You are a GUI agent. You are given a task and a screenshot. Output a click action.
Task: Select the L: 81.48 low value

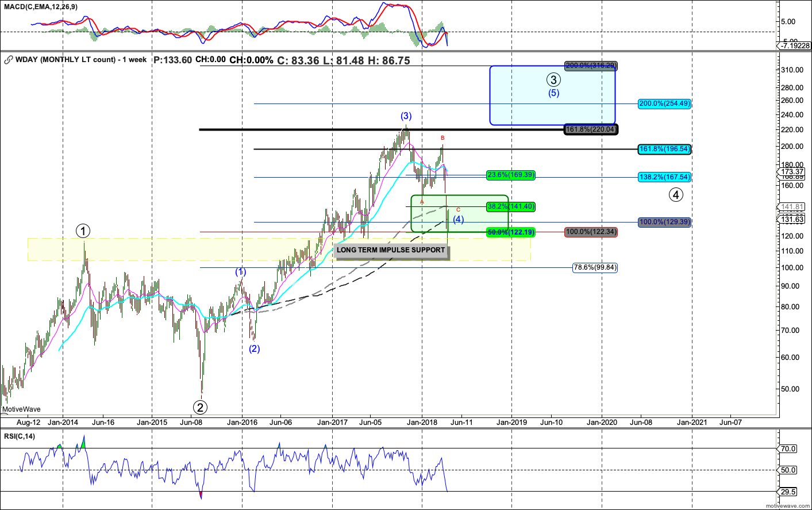click(343, 60)
